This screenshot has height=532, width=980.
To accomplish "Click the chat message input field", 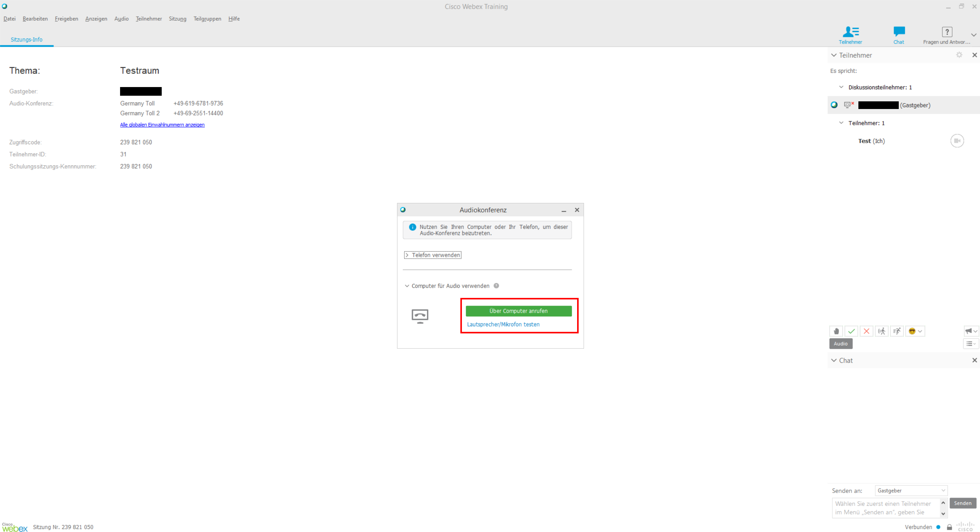I will point(886,508).
